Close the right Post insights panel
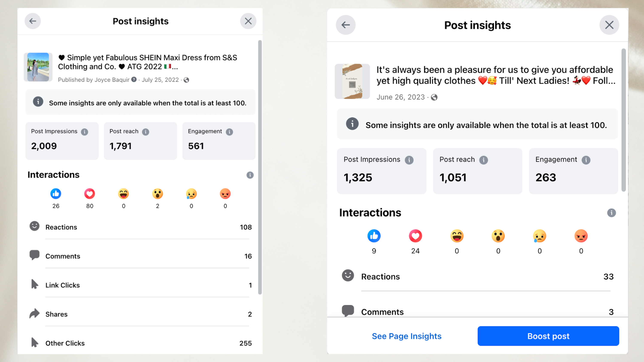644x362 pixels. pos(609,25)
